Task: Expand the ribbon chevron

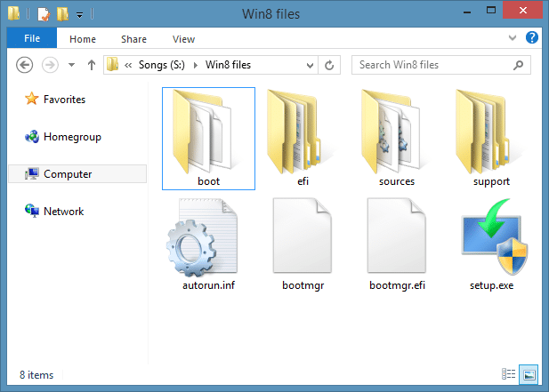Action: click(513, 37)
